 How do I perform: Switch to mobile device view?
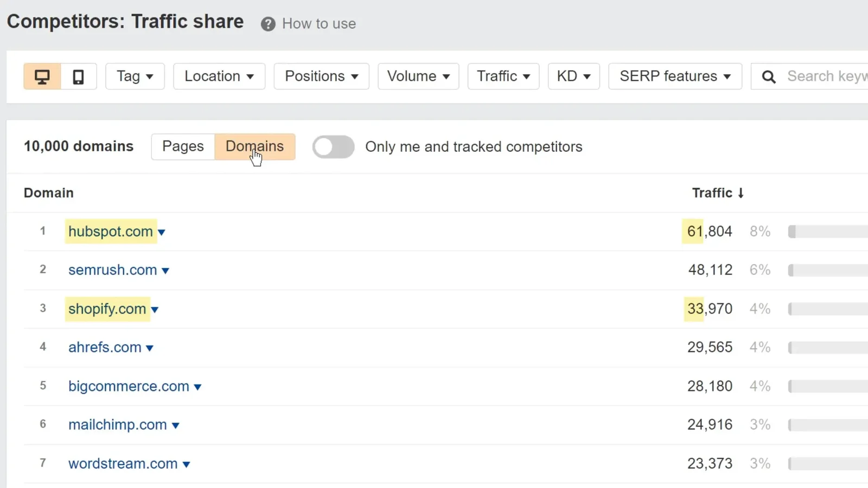coord(79,76)
